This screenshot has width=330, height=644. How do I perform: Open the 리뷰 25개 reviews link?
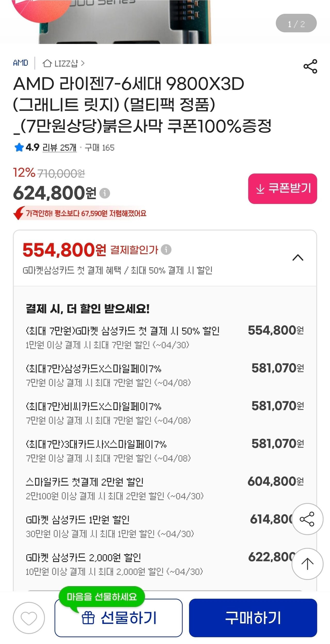click(60, 148)
